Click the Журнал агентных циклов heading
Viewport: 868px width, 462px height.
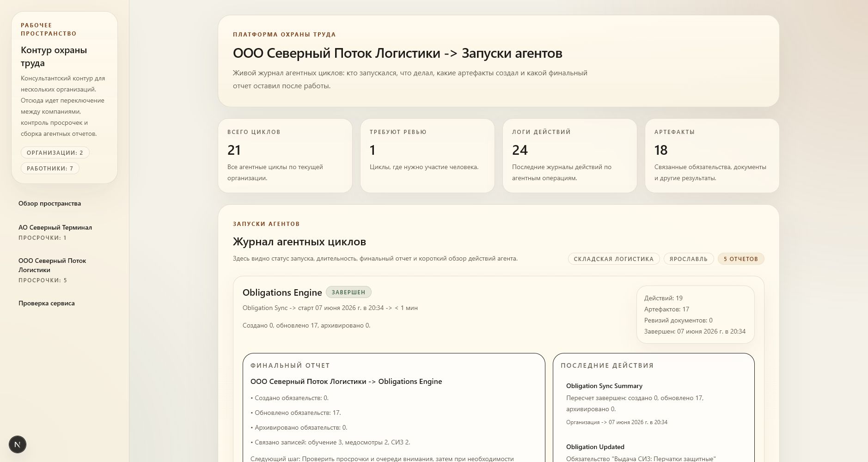pos(300,242)
